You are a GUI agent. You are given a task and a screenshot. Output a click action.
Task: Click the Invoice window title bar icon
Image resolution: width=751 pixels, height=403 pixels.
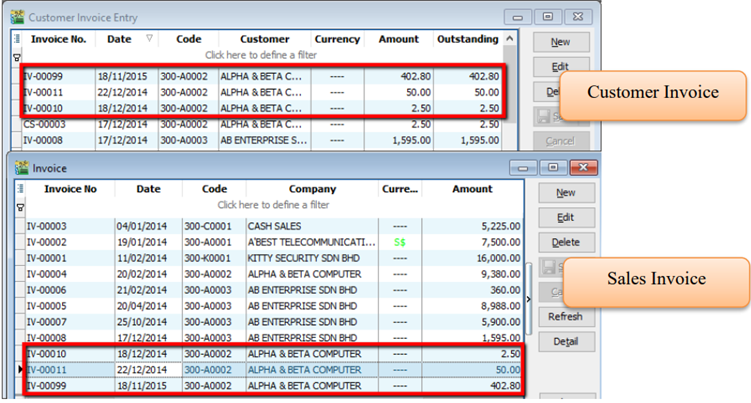tap(21, 170)
